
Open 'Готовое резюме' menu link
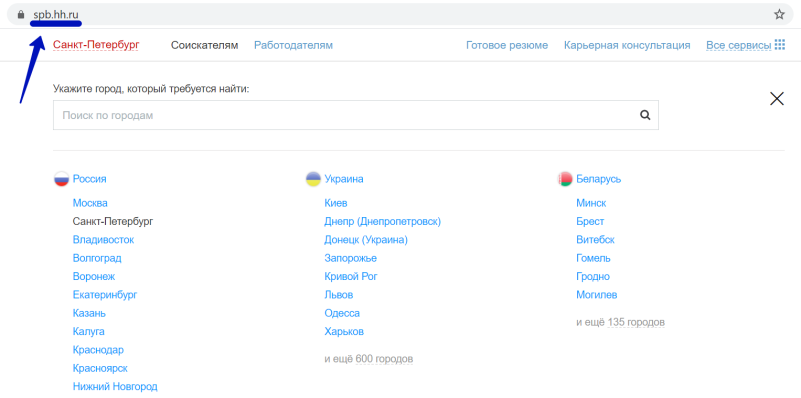coord(507,45)
